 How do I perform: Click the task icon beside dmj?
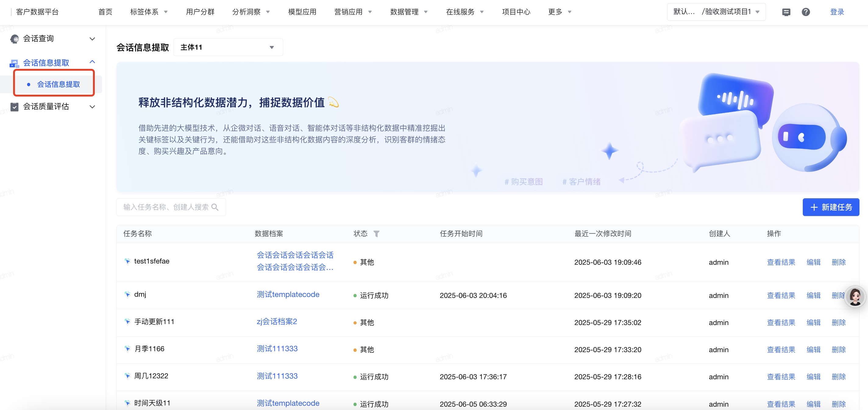click(127, 295)
